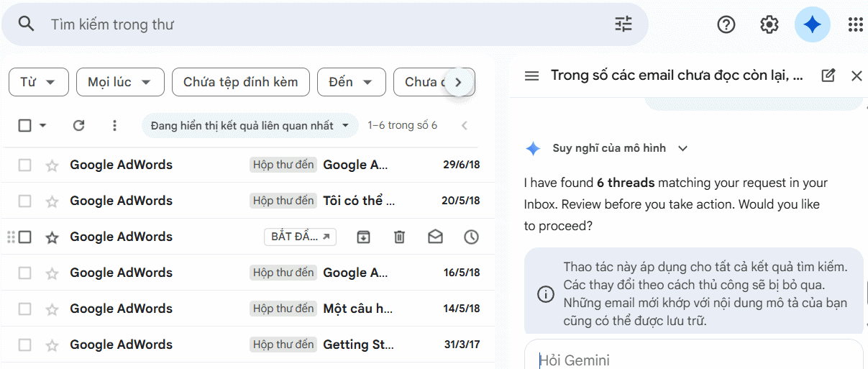Show more filter chips with the right arrow
This screenshot has height=369, width=868.
(459, 82)
